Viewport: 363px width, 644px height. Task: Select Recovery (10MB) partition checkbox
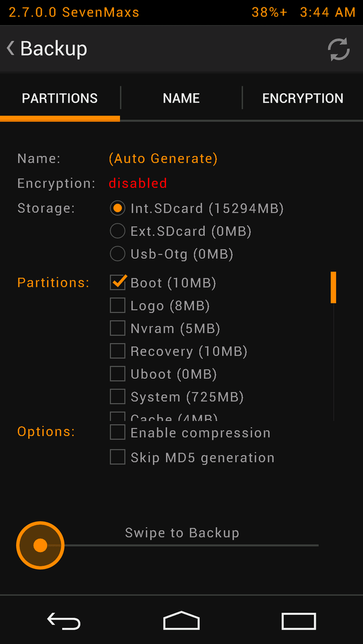click(x=118, y=351)
